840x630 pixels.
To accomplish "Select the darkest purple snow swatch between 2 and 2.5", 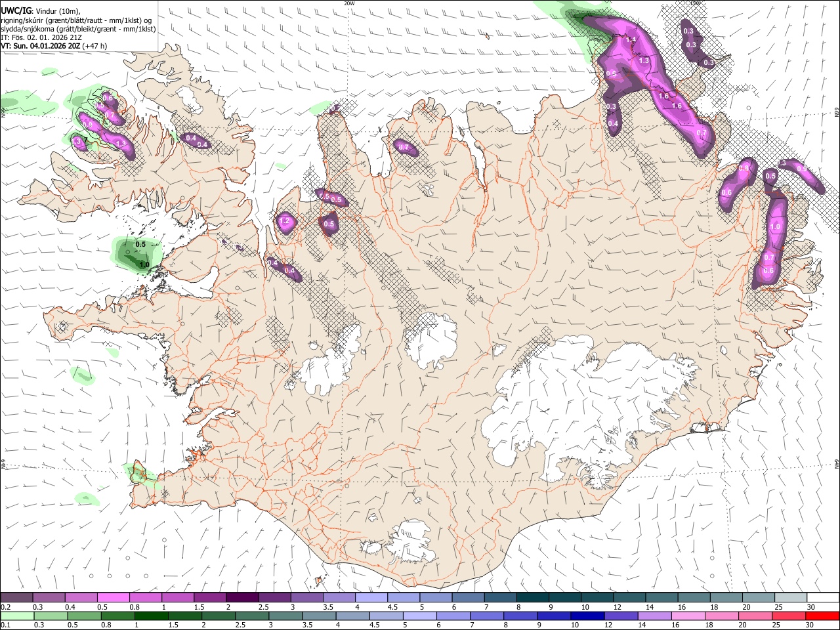I will pos(241,598).
